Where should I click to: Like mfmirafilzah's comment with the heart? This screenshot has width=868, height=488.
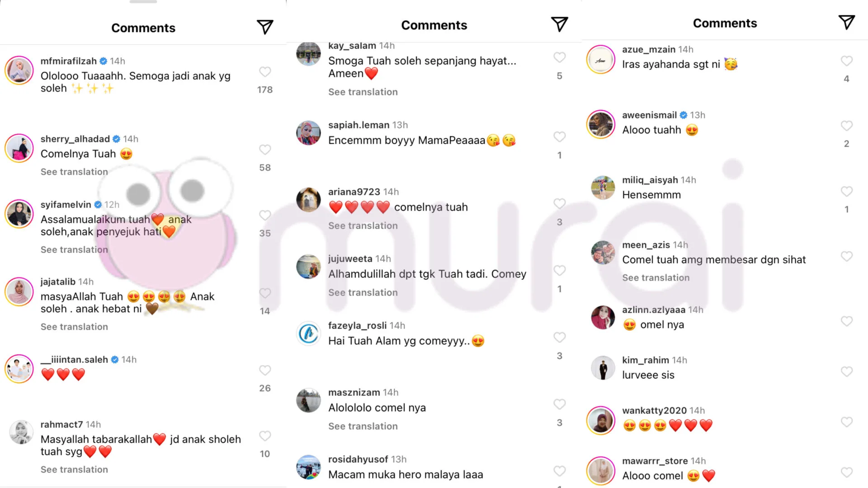tap(265, 72)
